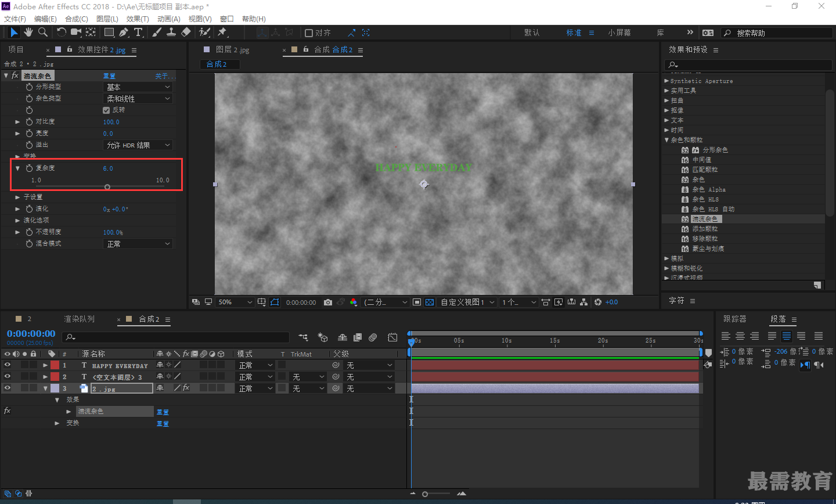
Task: Select the Clone Stamp tool
Action: click(171, 33)
